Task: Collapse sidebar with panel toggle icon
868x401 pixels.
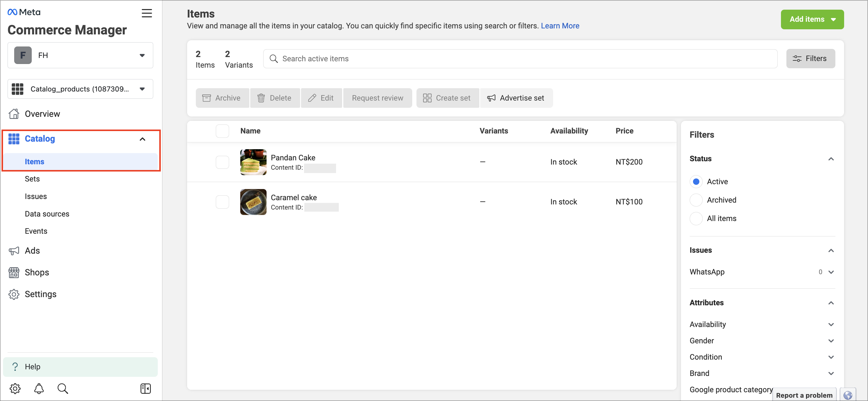Action: (146, 389)
